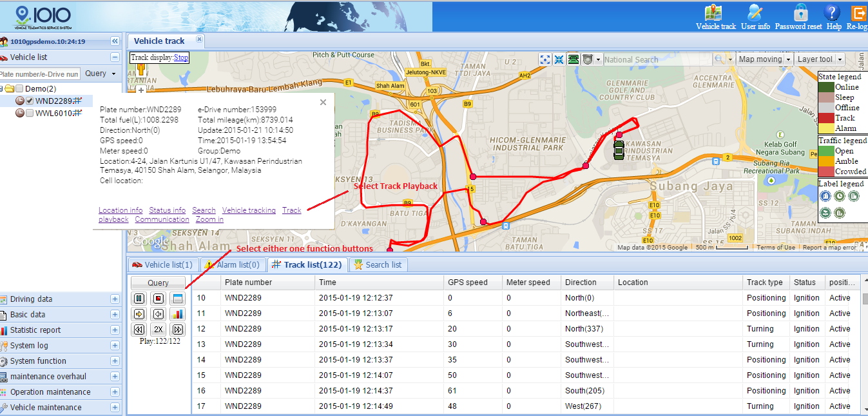This screenshot has width=868, height=416.
Task: Click the National Search magnifier icon
Action: [719, 59]
